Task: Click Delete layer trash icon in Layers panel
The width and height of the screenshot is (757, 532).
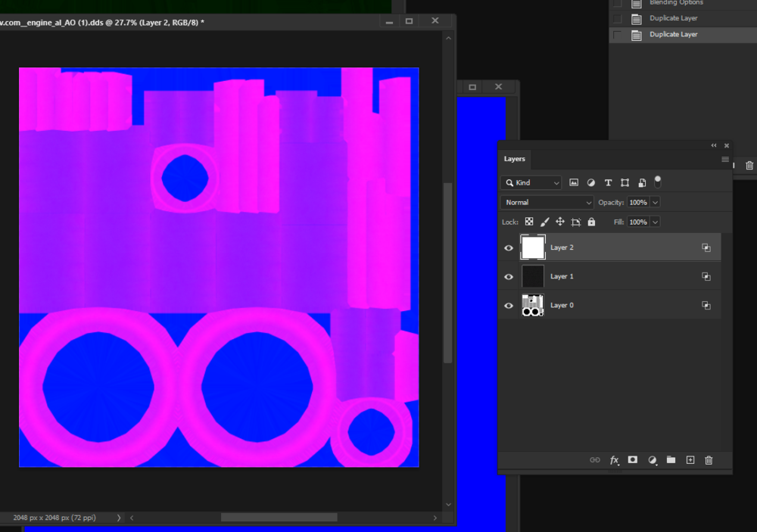Action: tap(709, 460)
